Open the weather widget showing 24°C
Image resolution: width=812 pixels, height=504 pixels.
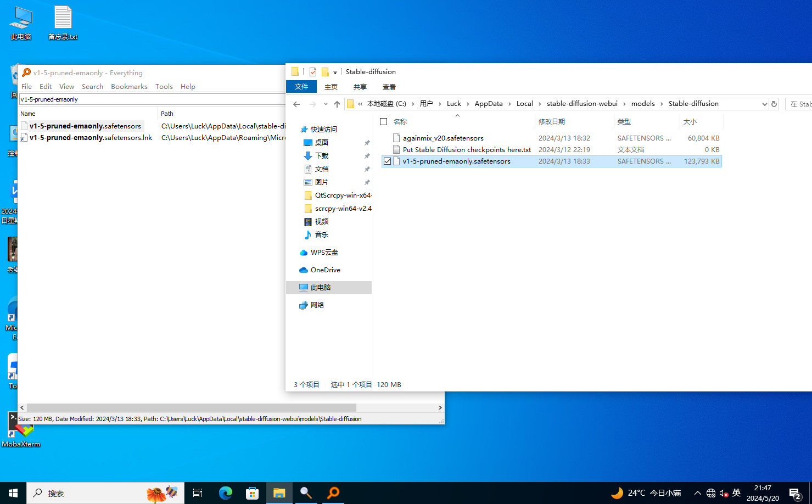[646, 493]
